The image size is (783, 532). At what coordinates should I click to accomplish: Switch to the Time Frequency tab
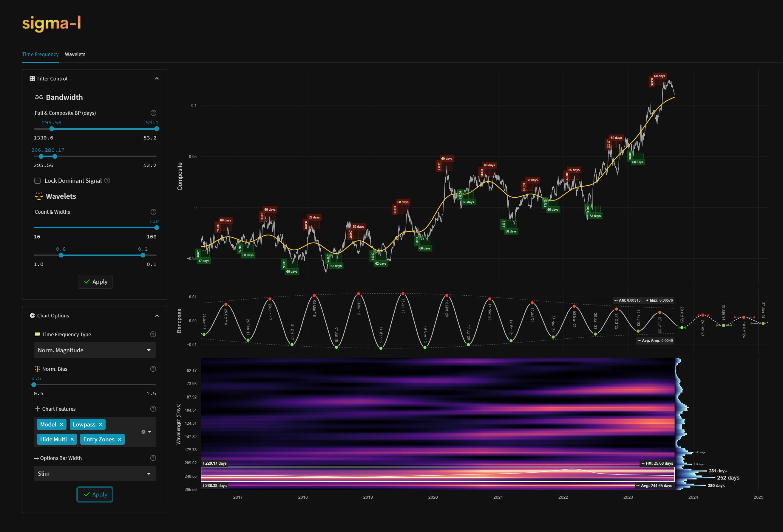(x=41, y=54)
